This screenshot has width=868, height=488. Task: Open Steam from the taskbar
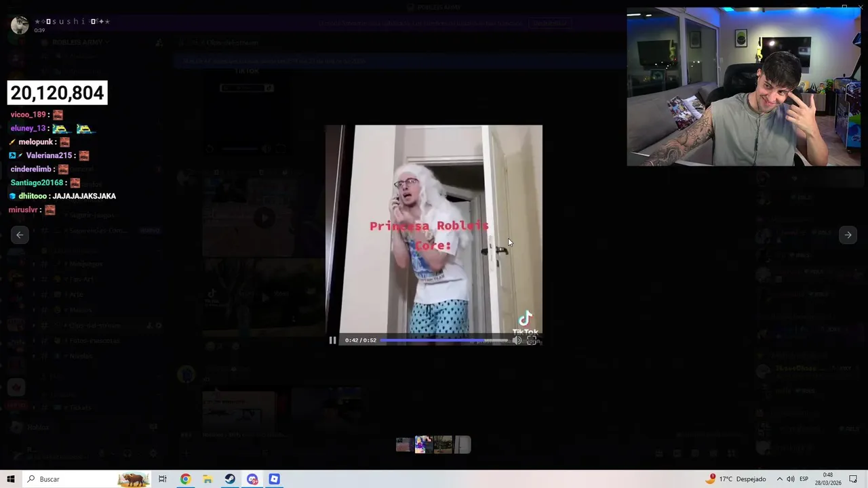click(x=230, y=479)
